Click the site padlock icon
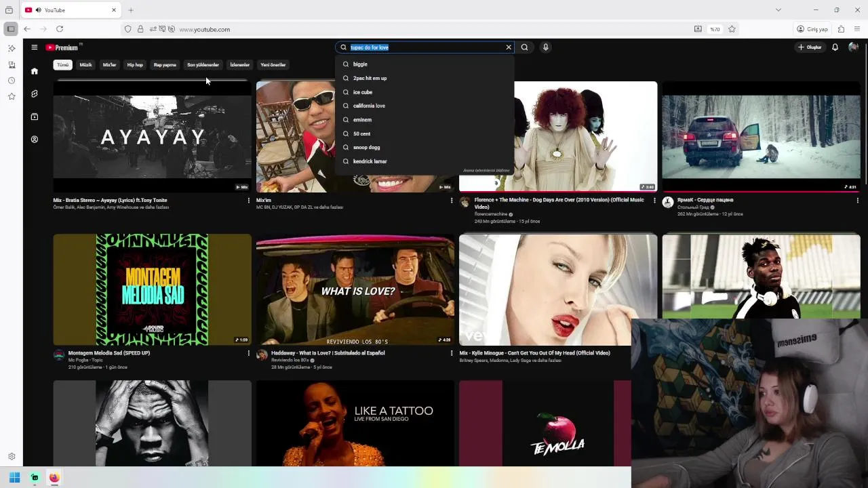868x488 pixels. pyautogui.click(x=140, y=29)
